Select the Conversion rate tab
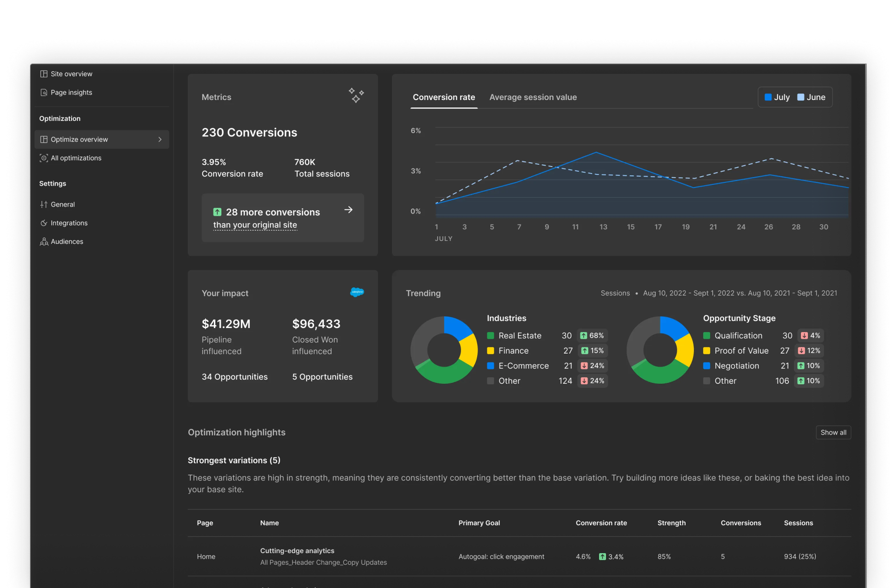 tap(444, 97)
